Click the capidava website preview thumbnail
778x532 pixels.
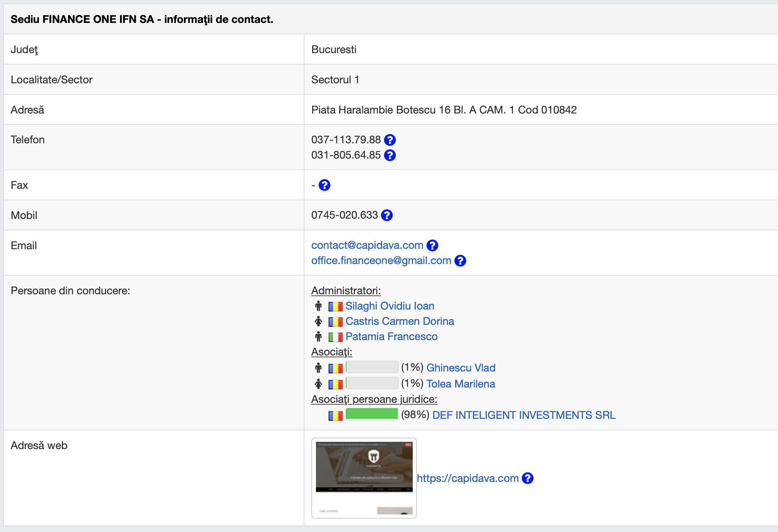coord(364,478)
